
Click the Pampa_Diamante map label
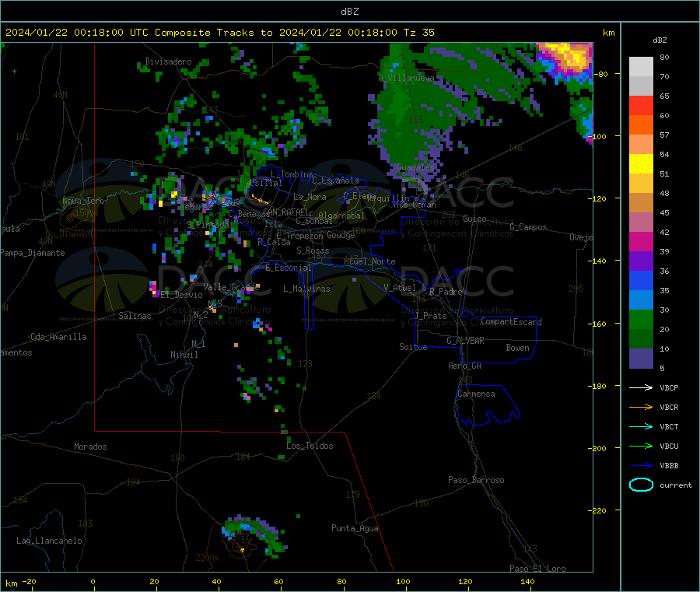[x=33, y=253]
